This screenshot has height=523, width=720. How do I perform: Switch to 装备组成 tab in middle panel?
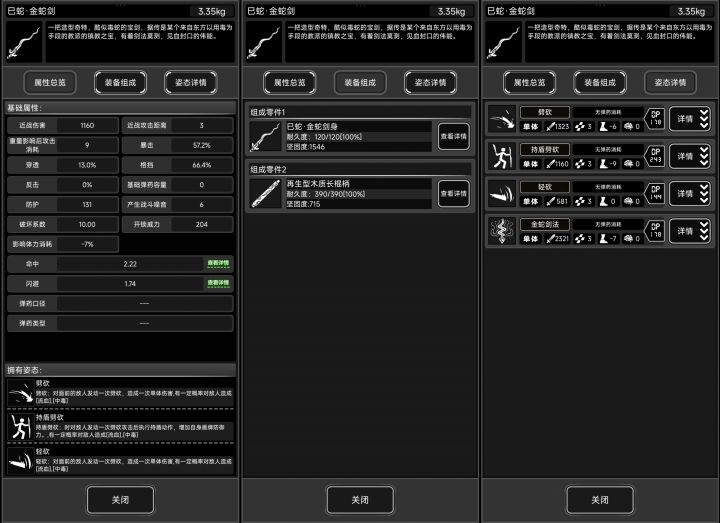(x=360, y=83)
